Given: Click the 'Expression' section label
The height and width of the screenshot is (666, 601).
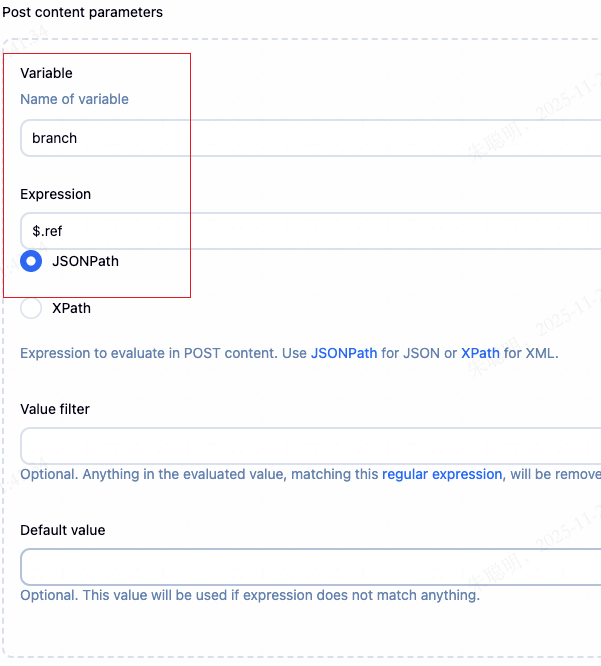Looking at the screenshot, I should pos(55,194).
